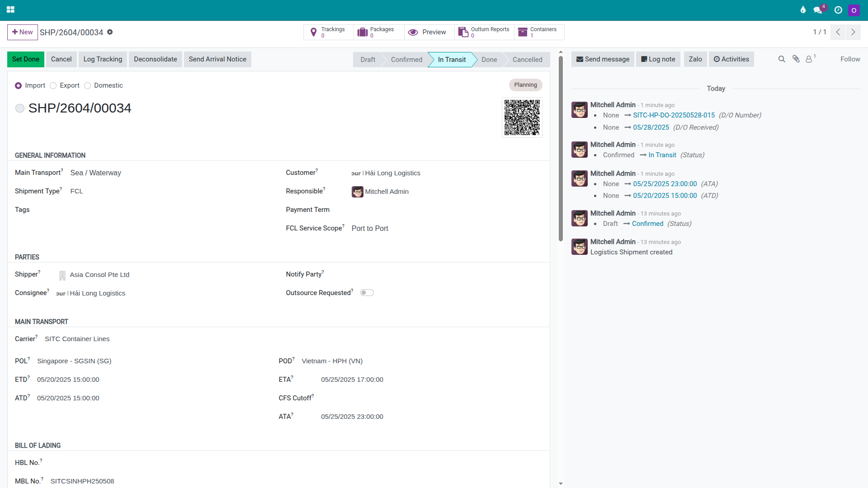Click Log Tracking button

pos(103,59)
